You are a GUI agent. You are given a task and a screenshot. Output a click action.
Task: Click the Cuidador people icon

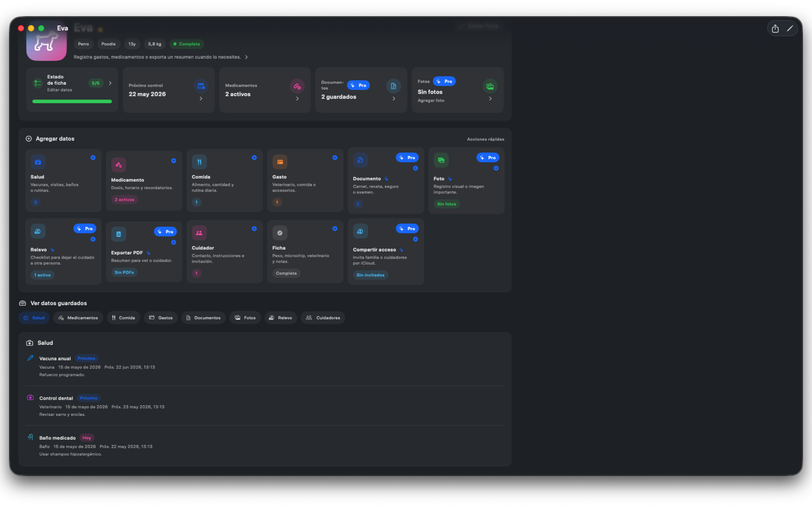(199, 233)
